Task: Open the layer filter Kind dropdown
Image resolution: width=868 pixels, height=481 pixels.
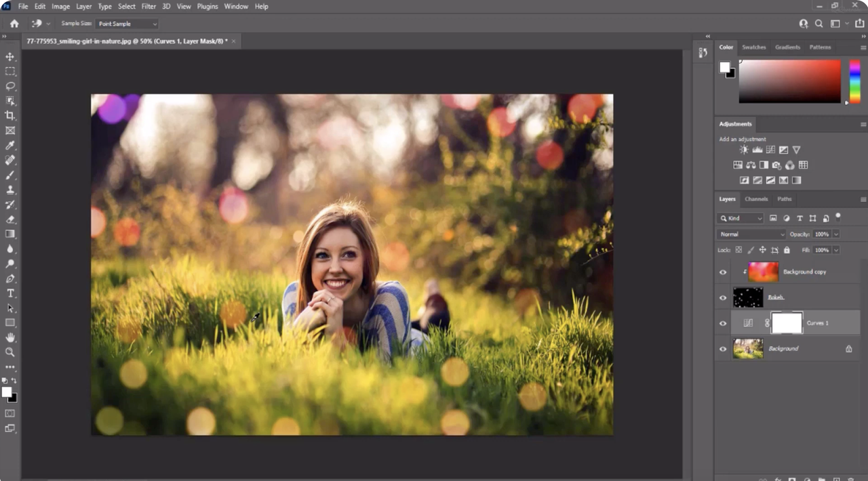Action: [x=741, y=218]
